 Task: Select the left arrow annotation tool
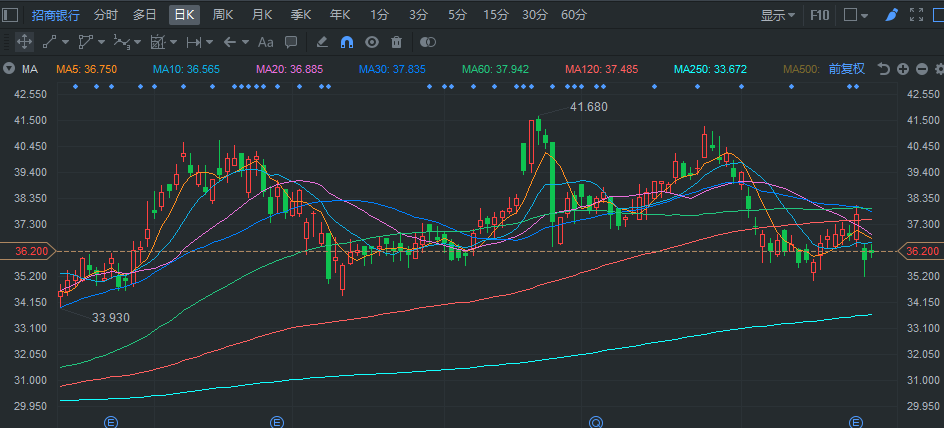[x=229, y=42]
